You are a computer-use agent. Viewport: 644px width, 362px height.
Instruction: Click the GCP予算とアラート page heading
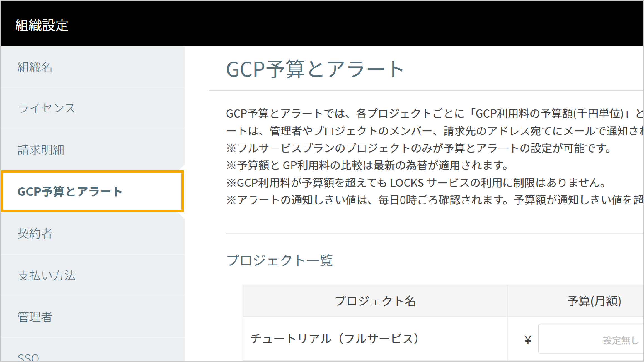click(x=315, y=69)
